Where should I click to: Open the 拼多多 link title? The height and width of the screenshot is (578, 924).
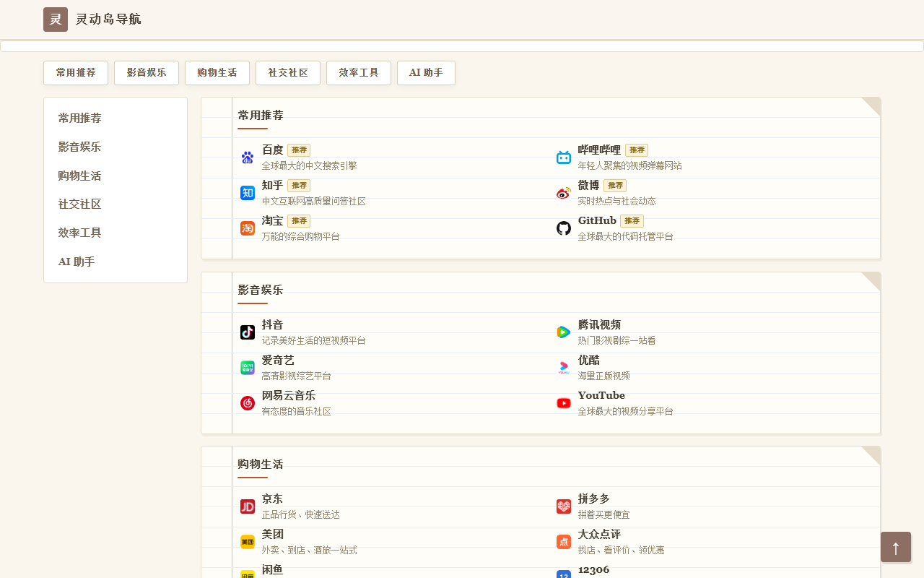tap(594, 499)
